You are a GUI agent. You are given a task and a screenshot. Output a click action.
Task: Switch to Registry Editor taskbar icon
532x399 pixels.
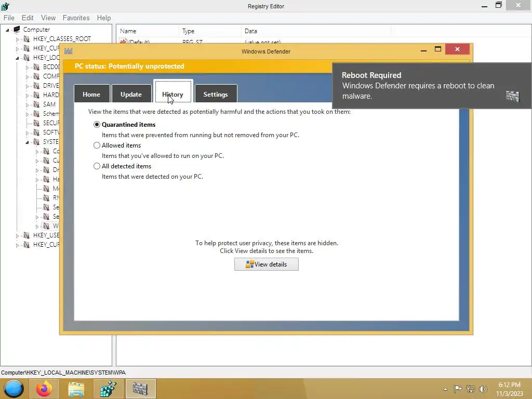click(108, 389)
